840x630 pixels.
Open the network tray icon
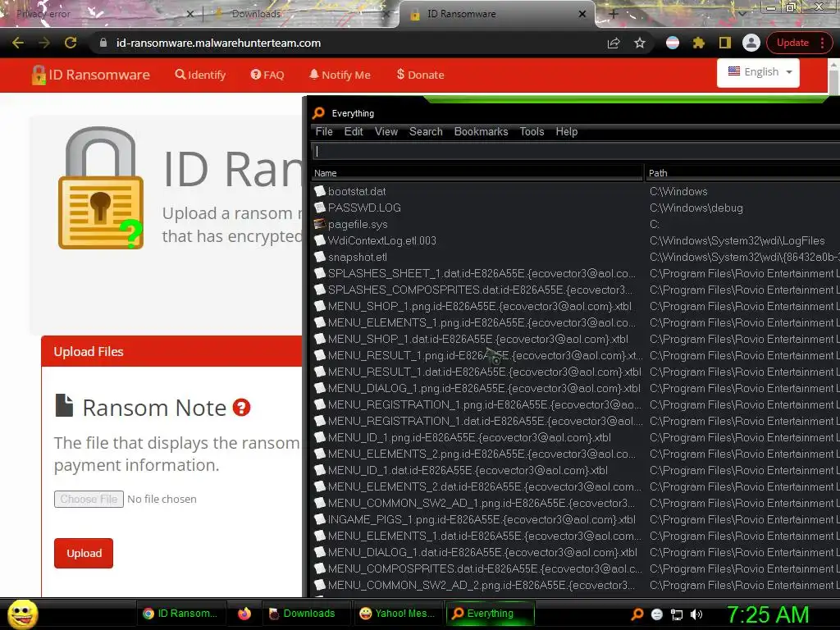coord(677,614)
